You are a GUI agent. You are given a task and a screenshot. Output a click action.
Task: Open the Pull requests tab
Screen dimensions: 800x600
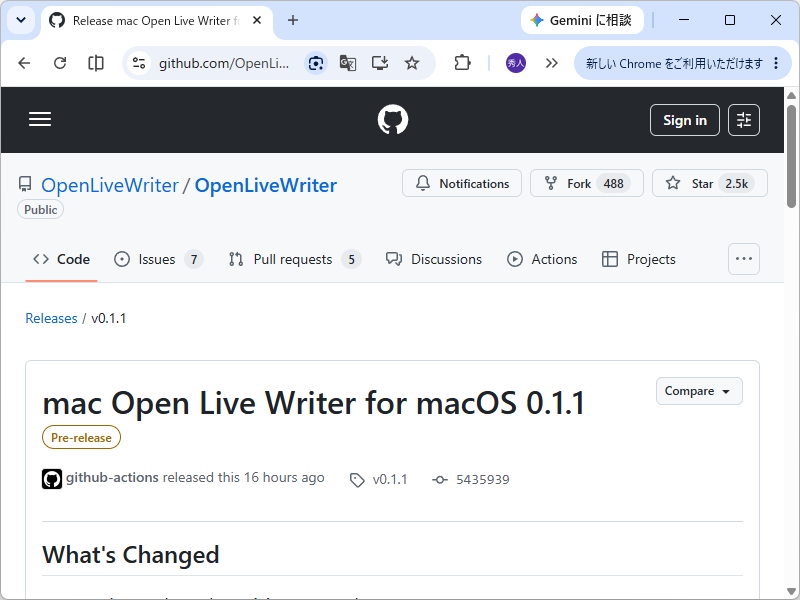295,259
